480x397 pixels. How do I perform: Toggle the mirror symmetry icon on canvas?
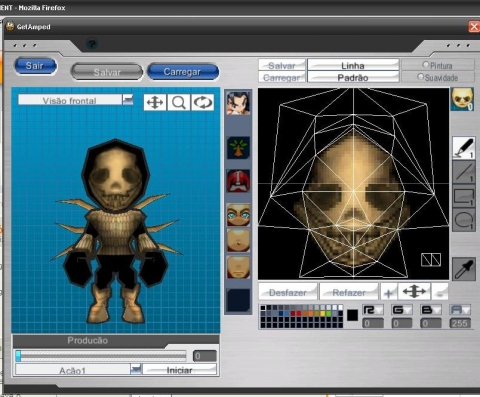click(431, 260)
